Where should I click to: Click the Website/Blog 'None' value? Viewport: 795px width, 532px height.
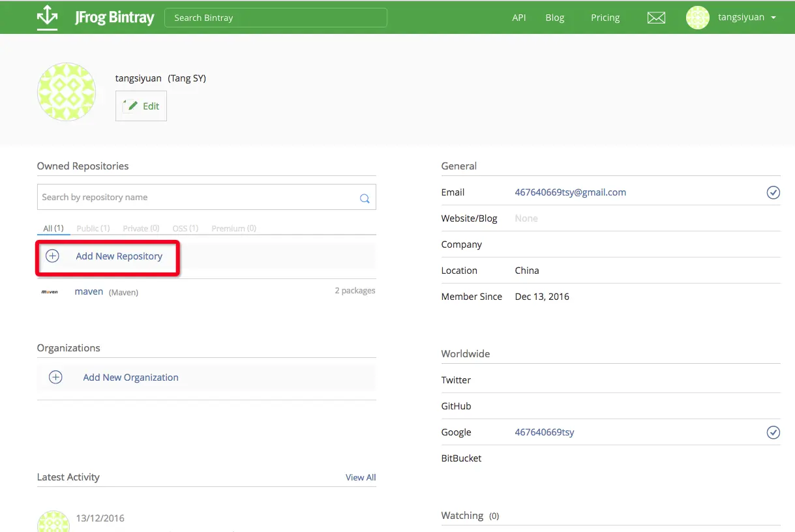526,218
